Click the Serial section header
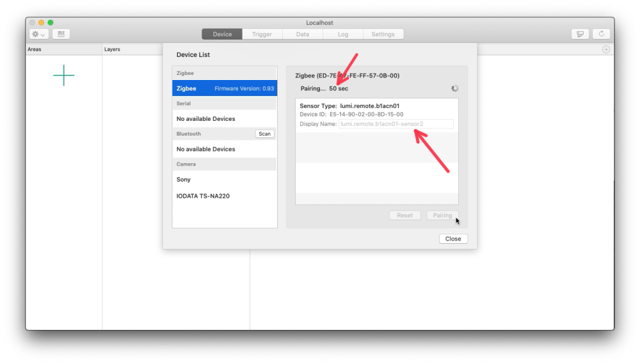Viewport: 640px width, 364px height. (x=225, y=104)
